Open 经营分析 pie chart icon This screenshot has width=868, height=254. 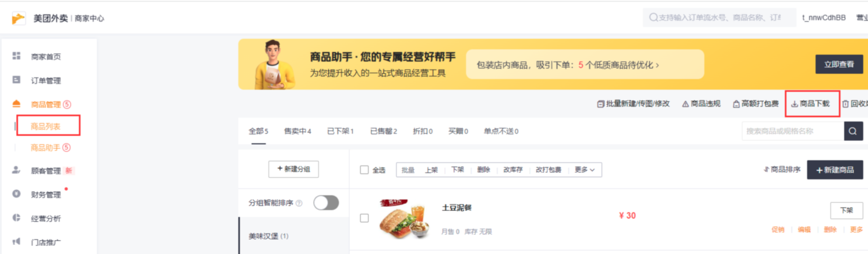tap(16, 218)
